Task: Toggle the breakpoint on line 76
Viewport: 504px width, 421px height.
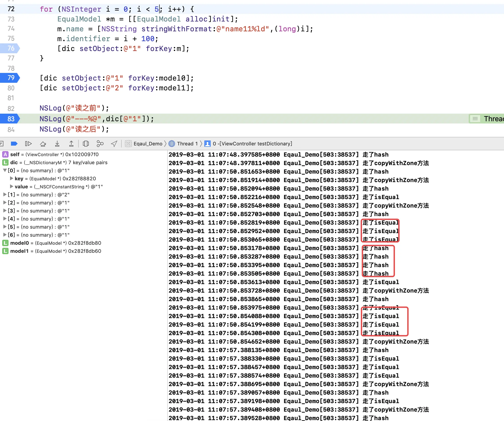Action: pyautogui.click(x=10, y=48)
